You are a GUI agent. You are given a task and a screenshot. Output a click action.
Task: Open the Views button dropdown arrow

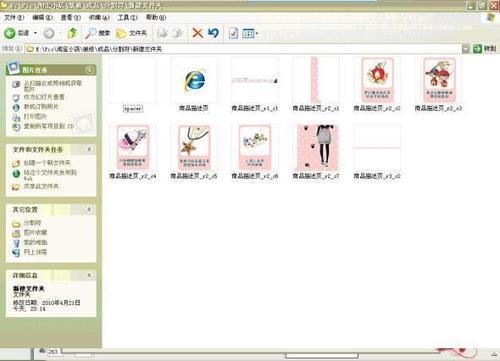[x=257, y=33]
